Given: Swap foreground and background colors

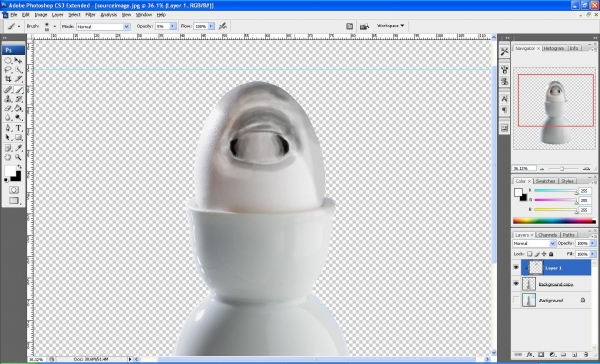Looking at the screenshot, I should click(x=19, y=167).
